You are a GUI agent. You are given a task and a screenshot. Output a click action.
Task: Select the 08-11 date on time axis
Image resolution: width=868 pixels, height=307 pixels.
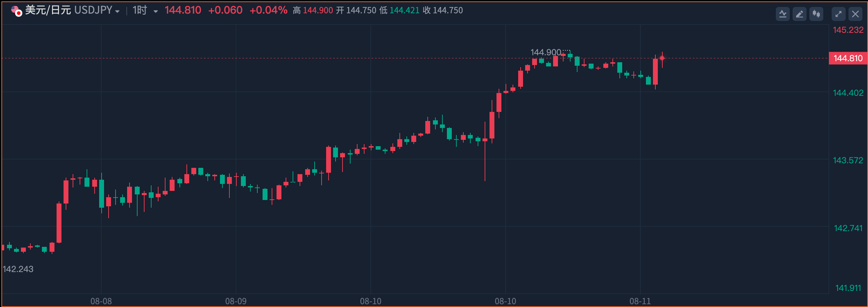[x=640, y=301]
